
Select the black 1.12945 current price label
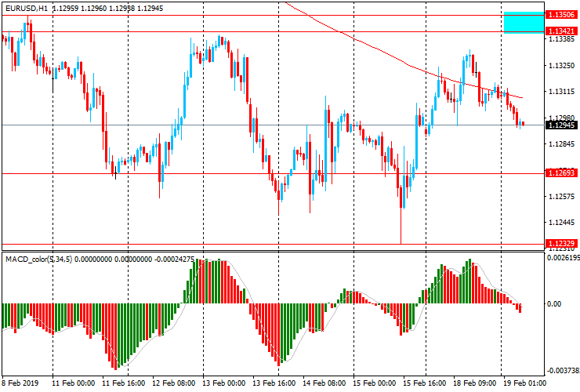tap(561, 125)
